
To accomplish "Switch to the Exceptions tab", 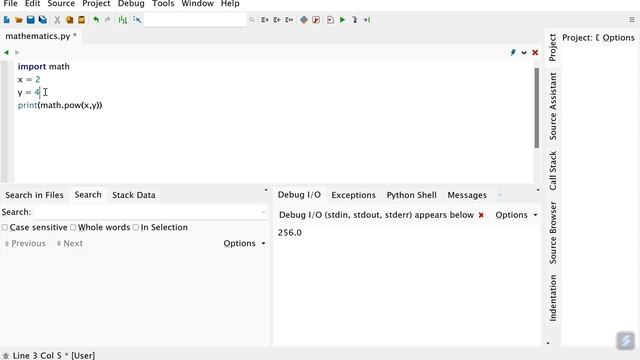I will [353, 195].
